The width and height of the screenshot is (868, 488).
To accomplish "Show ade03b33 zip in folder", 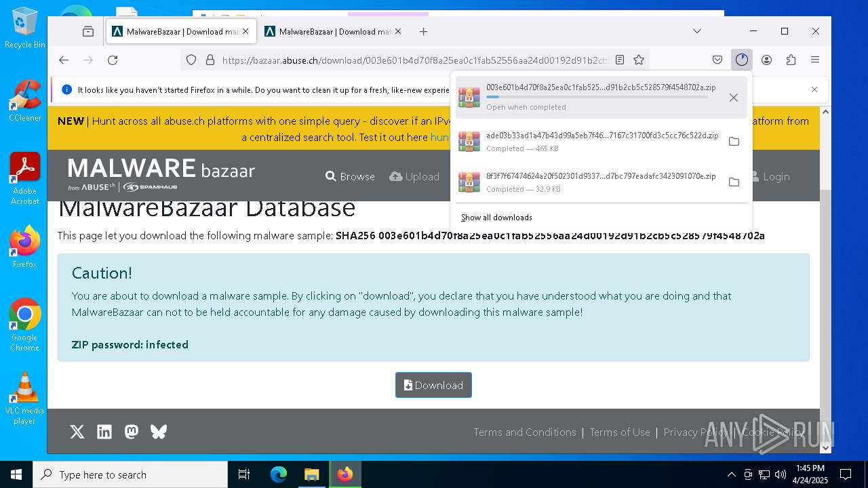I will tap(734, 141).
